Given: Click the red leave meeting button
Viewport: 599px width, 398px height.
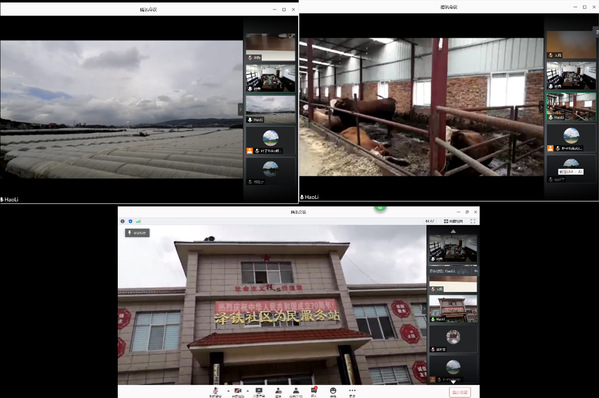Looking at the screenshot, I should click(x=460, y=392).
